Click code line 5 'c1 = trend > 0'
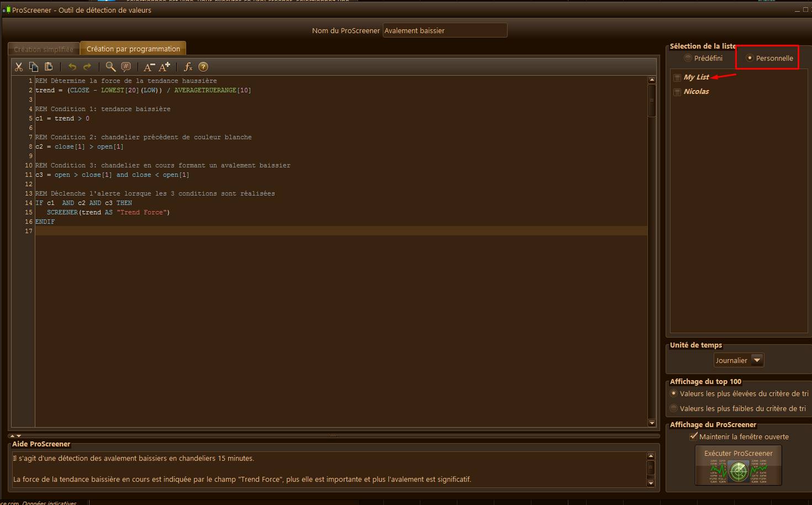Viewport: 812px width, 505px height. [x=62, y=118]
